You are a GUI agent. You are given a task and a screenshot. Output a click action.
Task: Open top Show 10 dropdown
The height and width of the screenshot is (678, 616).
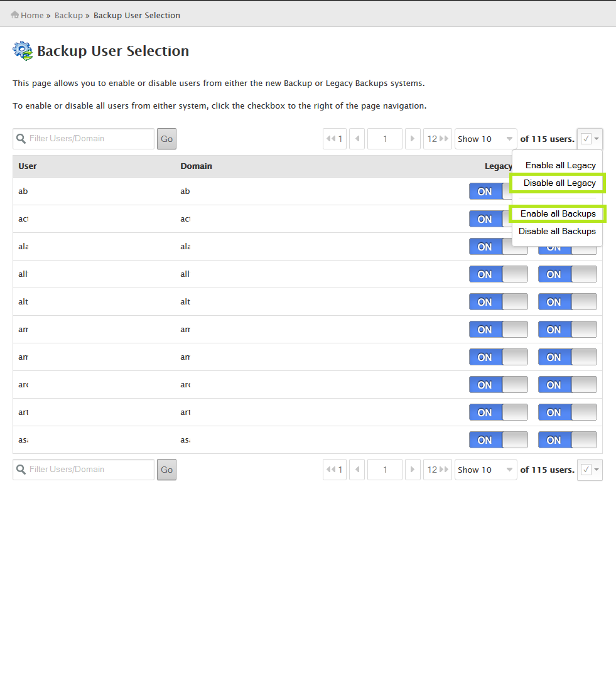(x=485, y=139)
